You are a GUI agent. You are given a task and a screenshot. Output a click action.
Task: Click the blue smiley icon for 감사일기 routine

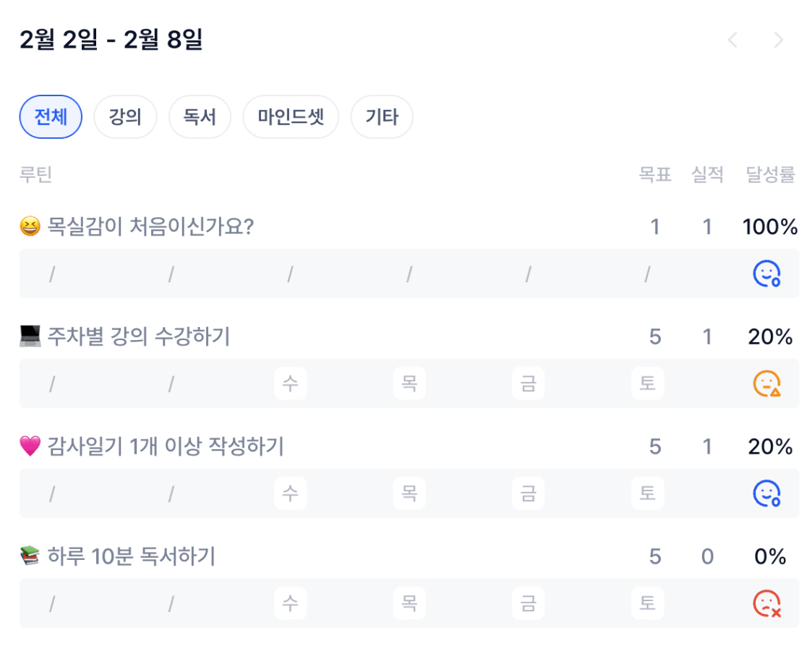(x=766, y=493)
